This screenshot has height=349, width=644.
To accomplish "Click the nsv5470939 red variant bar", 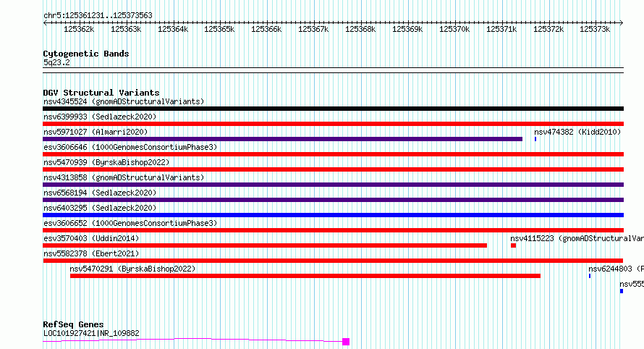I will 333,169.
